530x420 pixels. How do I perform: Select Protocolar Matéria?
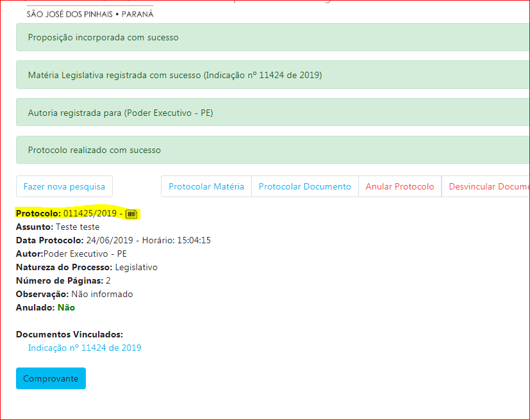206,186
